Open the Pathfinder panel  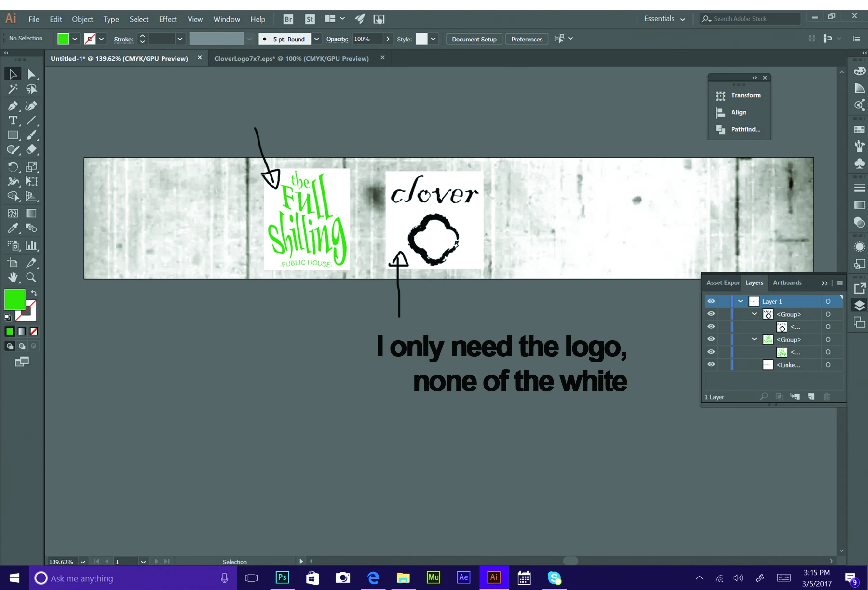click(739, 129)
